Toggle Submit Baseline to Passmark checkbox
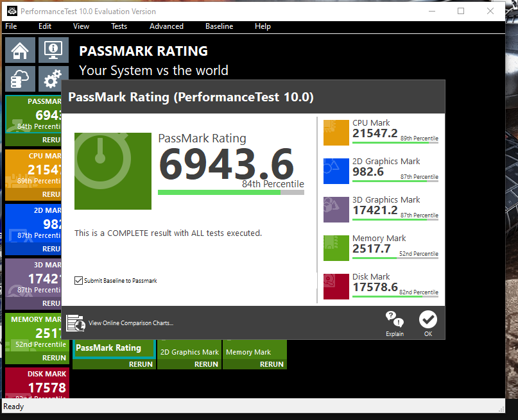 78,280
